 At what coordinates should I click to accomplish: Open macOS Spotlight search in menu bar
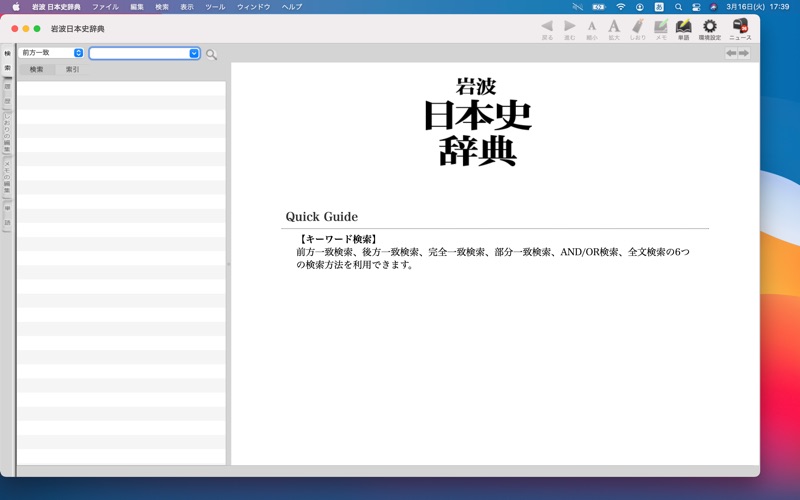[678, 7]
